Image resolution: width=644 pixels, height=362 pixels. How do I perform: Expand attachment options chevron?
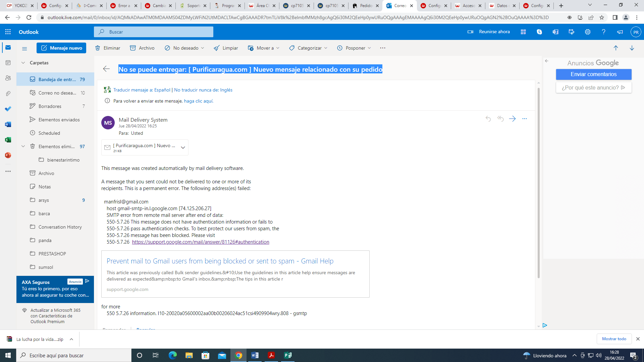coord(183,147)
